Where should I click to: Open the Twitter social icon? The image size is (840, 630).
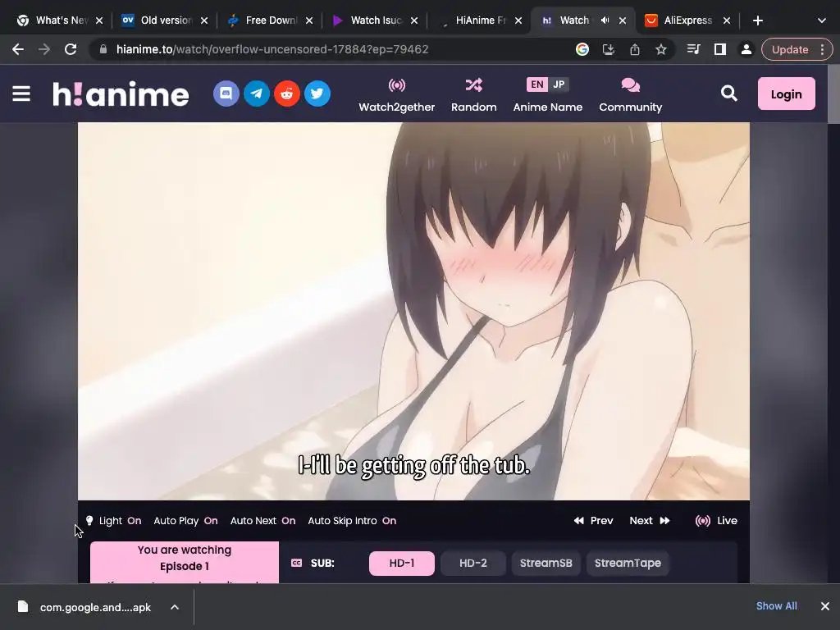tap(317, 94)
